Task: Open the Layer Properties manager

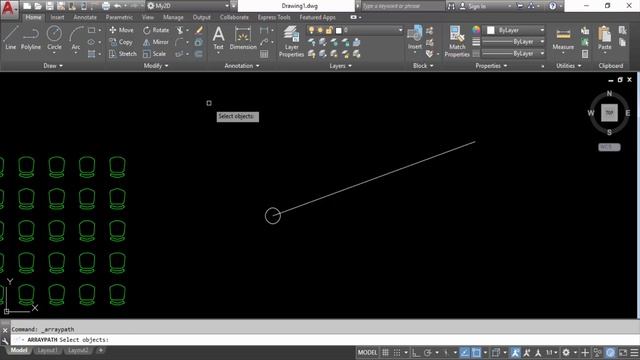Action: [x=291, y=41]
